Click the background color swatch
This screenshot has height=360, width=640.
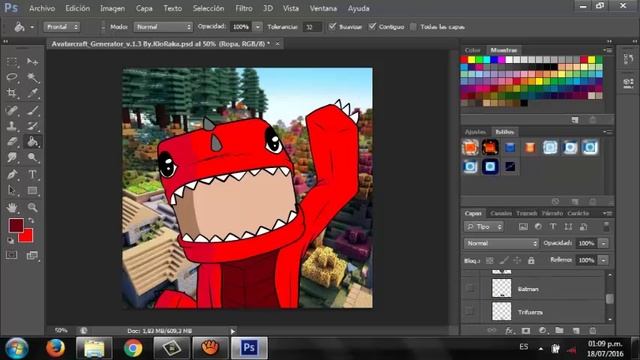point(27,237)
